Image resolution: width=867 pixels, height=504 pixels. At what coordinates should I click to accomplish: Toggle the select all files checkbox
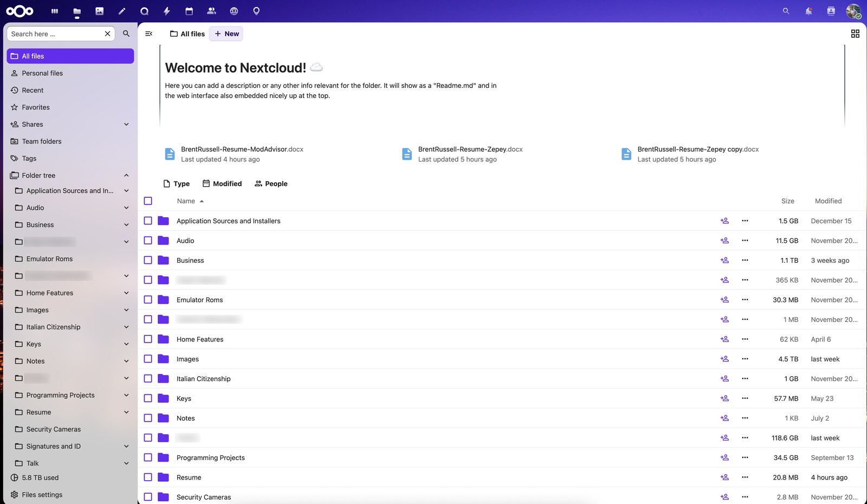point(148,201)
